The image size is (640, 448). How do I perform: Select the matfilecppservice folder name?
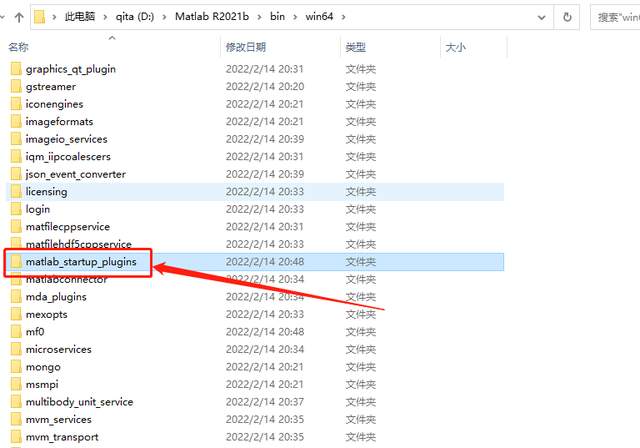coord(68,227)
